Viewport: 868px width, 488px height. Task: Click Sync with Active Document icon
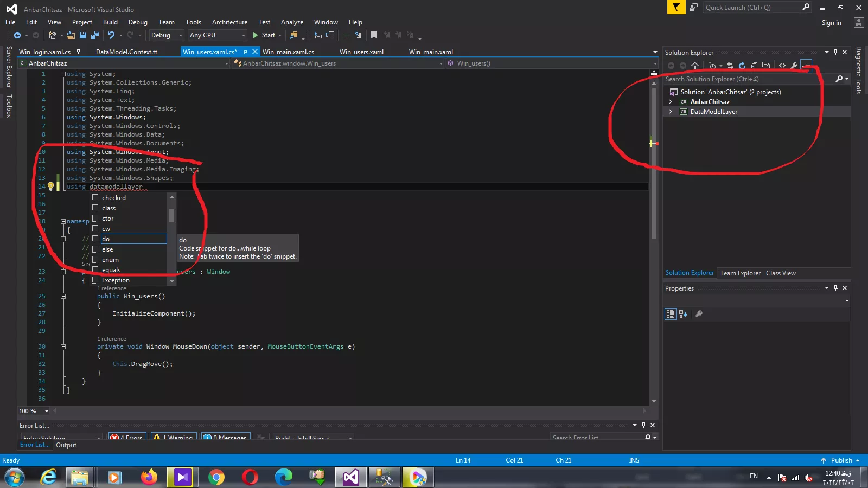pyautogui.click(x=730, y=66)
